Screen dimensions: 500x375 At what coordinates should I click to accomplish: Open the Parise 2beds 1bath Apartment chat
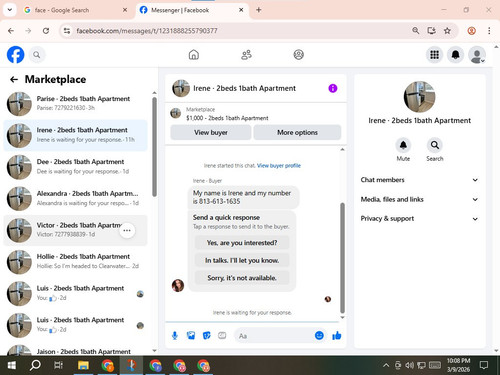click(x=75, y=103)
